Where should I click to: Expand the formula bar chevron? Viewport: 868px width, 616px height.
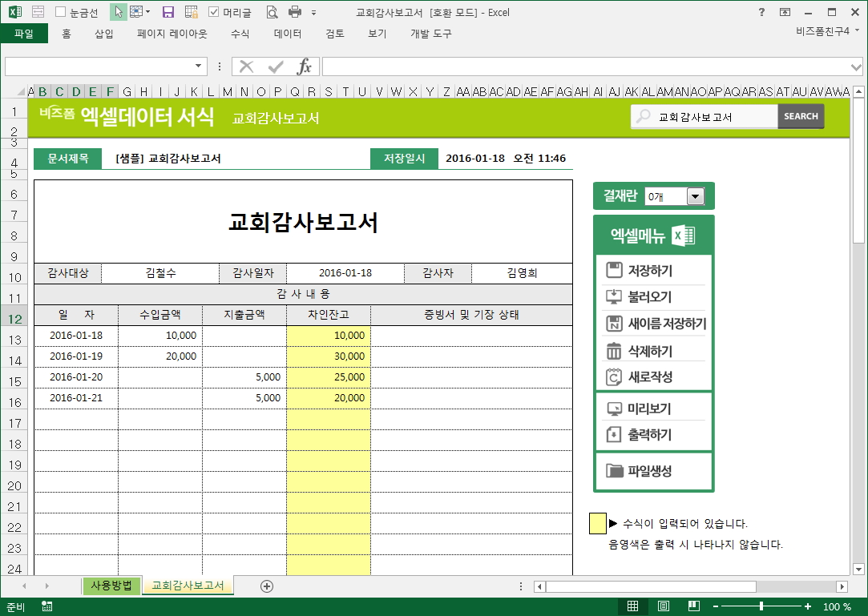coord(857,66)
